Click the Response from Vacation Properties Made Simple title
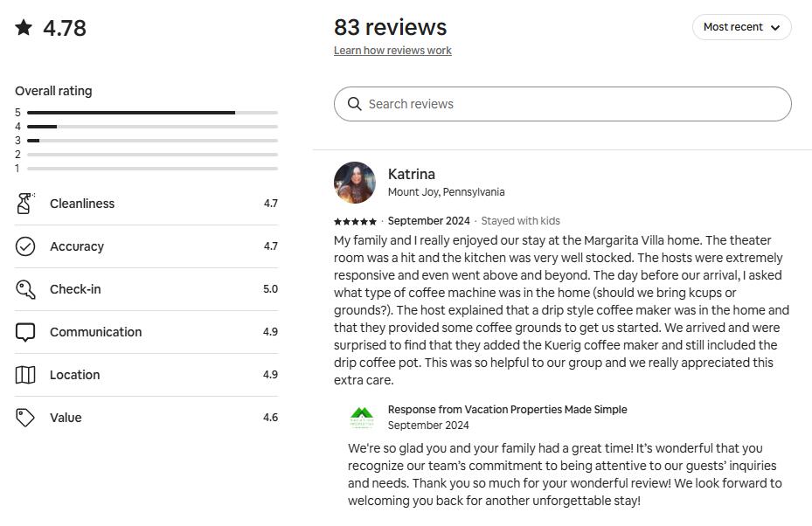This screenshot has height=526, width=812. coord(507,409)
